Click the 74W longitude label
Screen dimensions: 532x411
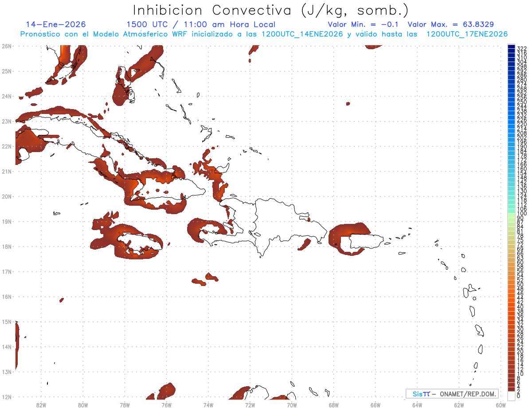pos(208,405)
